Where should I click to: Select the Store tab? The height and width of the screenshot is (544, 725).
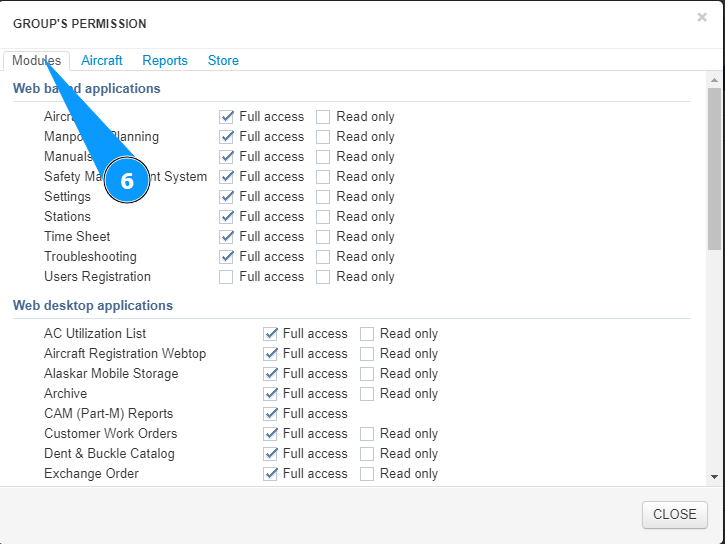tap(223, 61)
